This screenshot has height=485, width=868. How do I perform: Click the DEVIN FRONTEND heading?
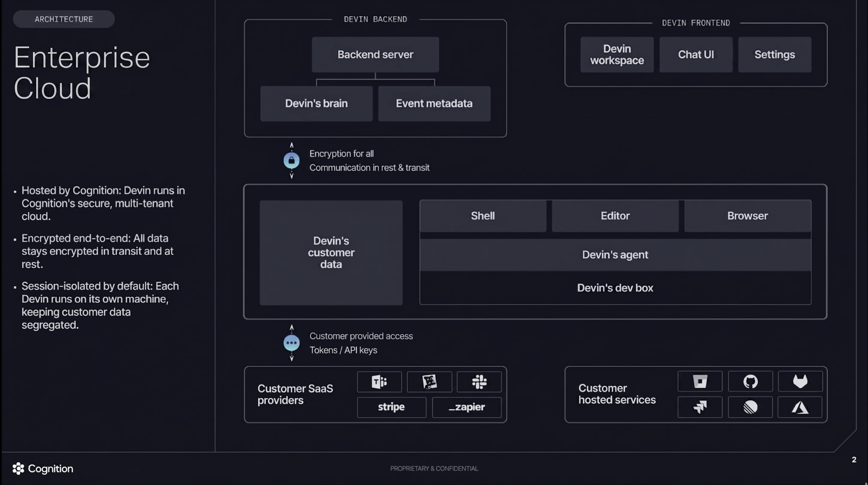(696, 23)
